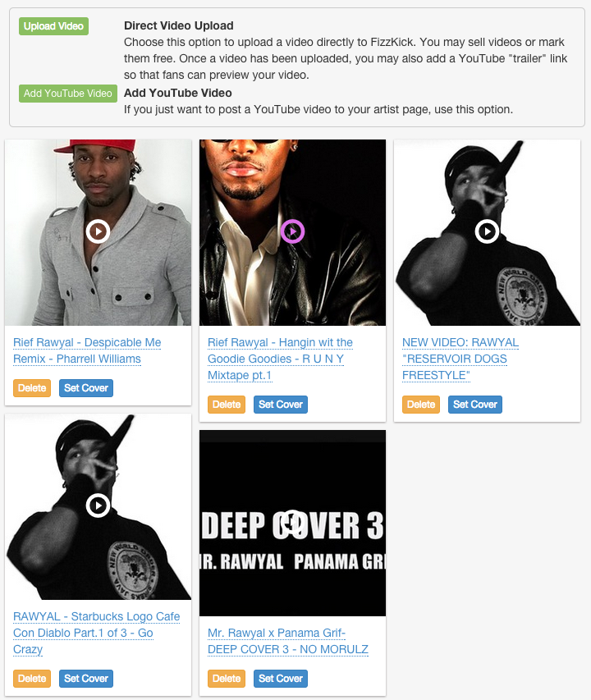Delete the Despicable Me Remix video

[x=32, y=388]
